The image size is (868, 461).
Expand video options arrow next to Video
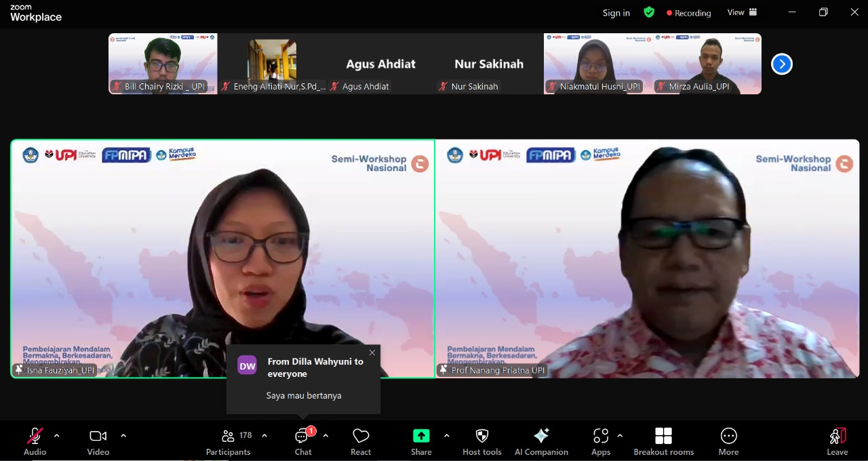123,436
